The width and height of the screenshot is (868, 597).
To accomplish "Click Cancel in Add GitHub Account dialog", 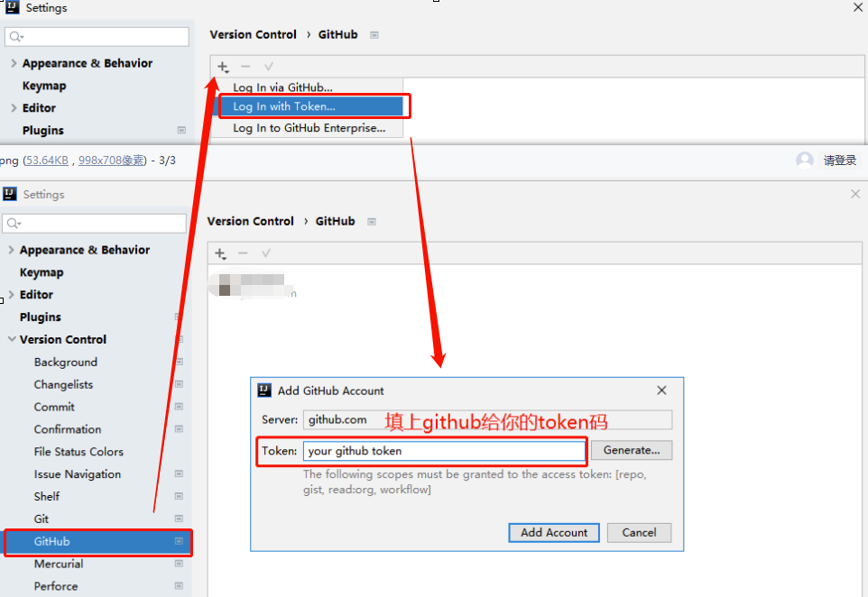I will coord(640,532).
